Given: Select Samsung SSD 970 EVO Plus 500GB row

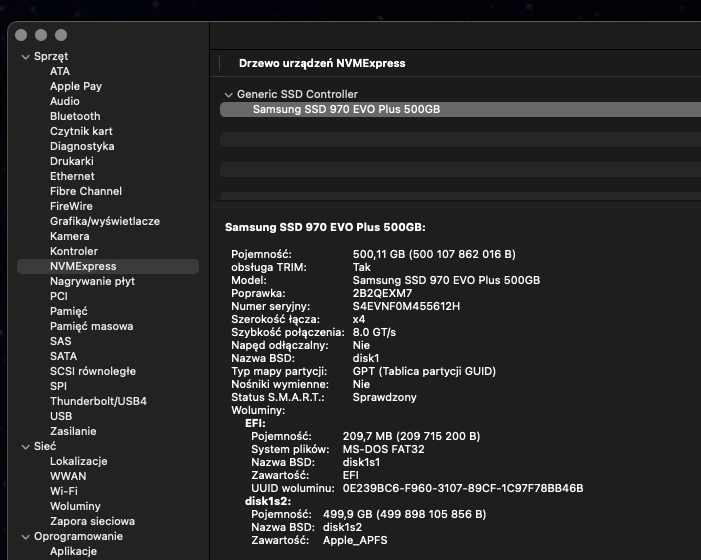Looking at the screenshot, I should point(346,110).
